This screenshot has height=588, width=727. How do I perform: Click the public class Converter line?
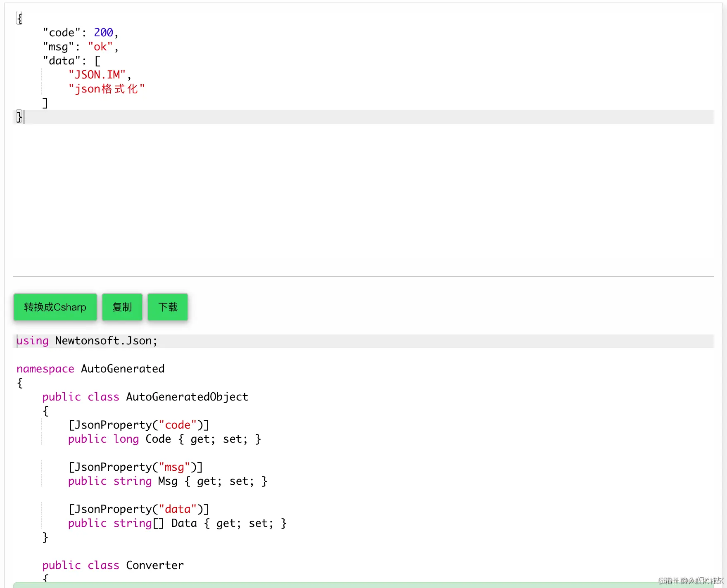113,565
